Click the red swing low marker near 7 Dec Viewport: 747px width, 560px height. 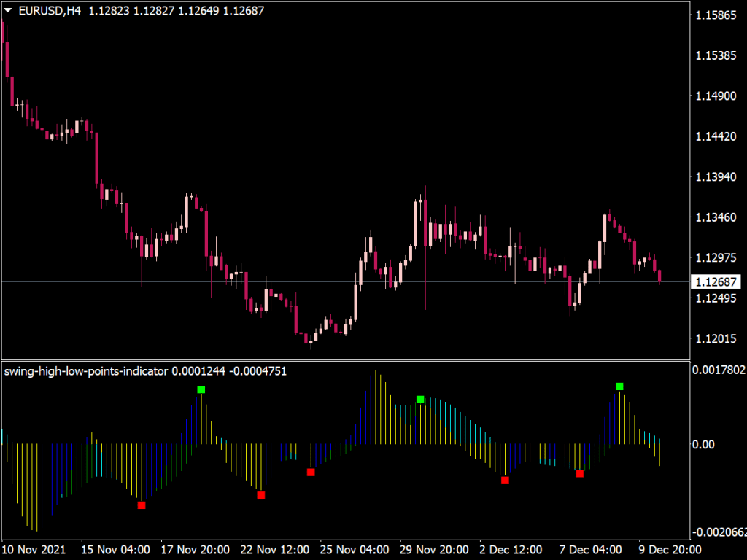580,472
